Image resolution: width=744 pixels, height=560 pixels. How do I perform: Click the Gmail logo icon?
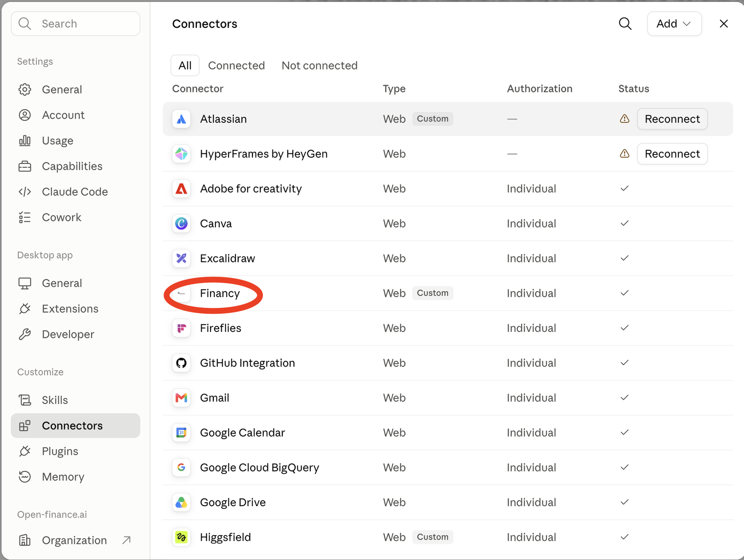tap(182, 398)
